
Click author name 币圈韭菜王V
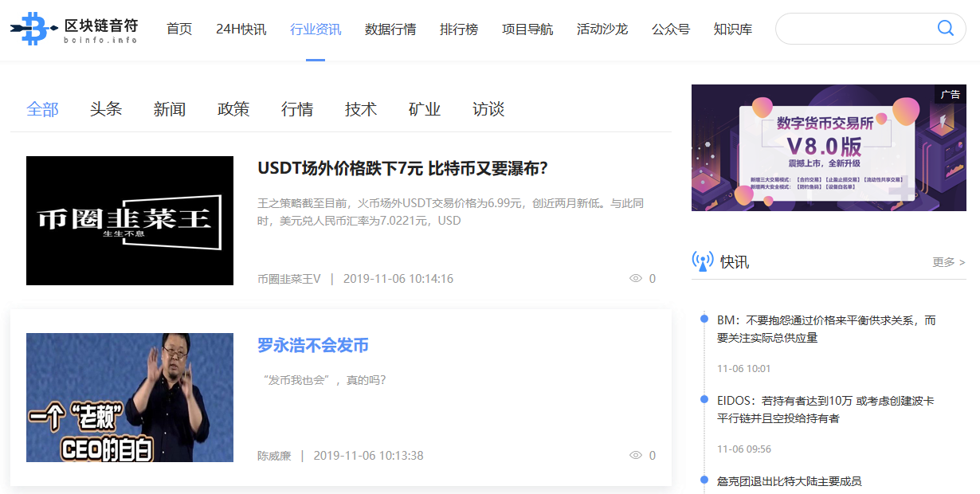[x=289, y=279]
